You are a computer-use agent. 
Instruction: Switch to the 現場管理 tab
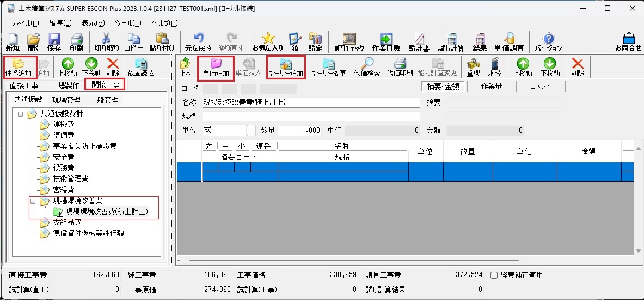[x=66, y=100]
